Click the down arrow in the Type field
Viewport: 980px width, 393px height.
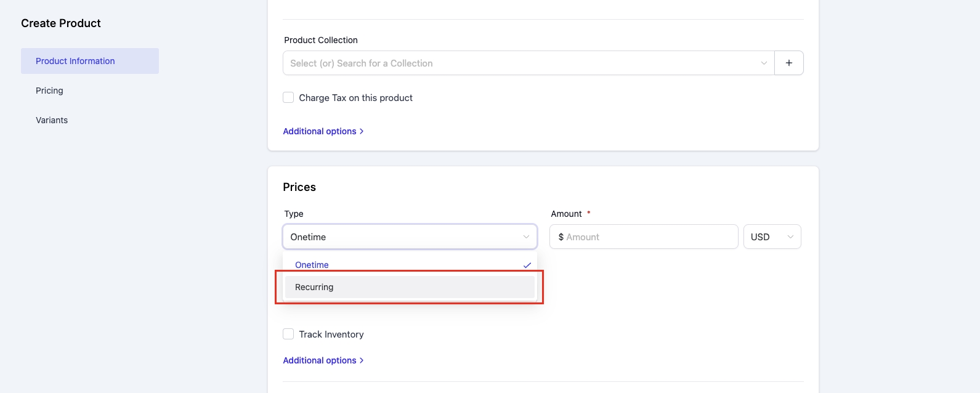[x=525, y=237]
